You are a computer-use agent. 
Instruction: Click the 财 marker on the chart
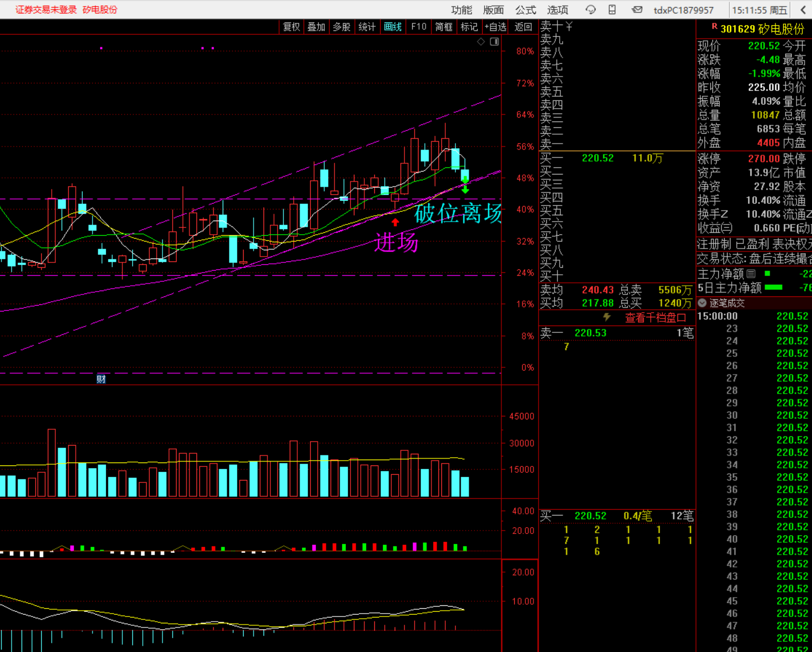coord(101,378)
